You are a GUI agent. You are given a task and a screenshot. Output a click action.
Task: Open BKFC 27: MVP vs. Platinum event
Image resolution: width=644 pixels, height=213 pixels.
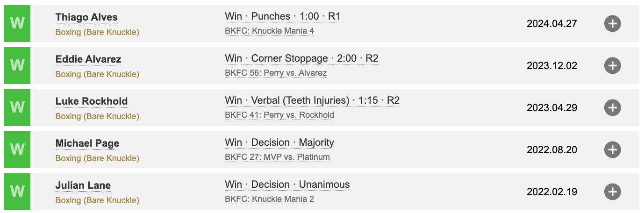point(277,157)
